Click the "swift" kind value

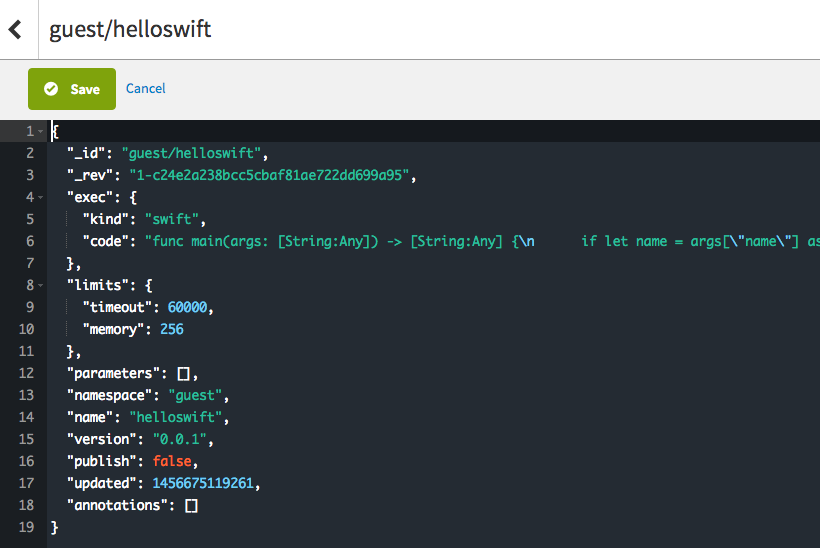coord(172,219)
